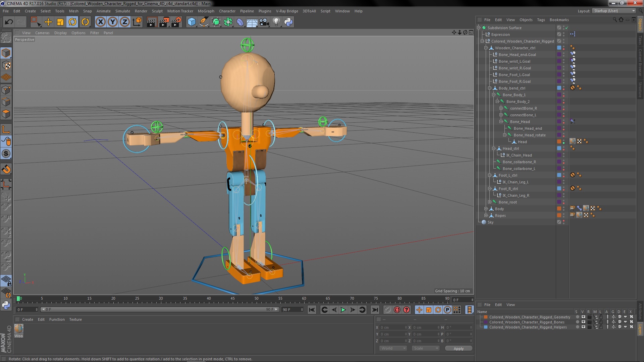
Task: Open viewport Cameras menu
Action: [x=42, y=33]
